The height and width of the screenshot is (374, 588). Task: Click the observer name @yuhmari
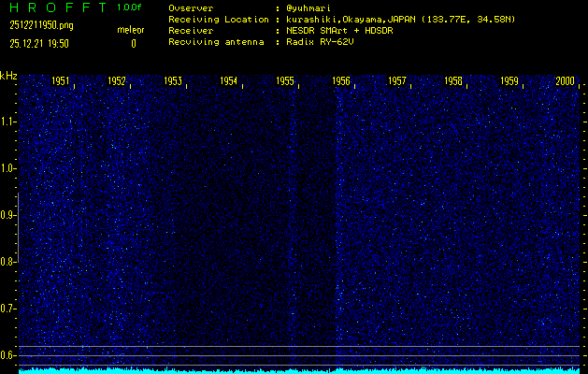(308, 8)
